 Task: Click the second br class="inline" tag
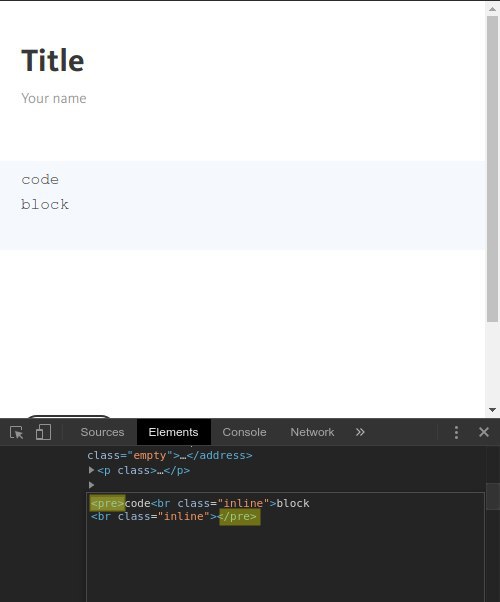pos(154,516)
